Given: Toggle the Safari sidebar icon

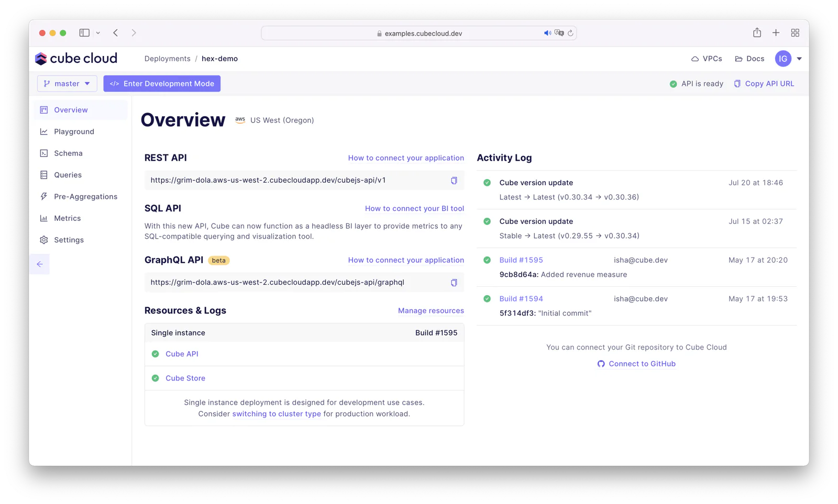Looking at the screenshot, I should (x=84, y=33).
